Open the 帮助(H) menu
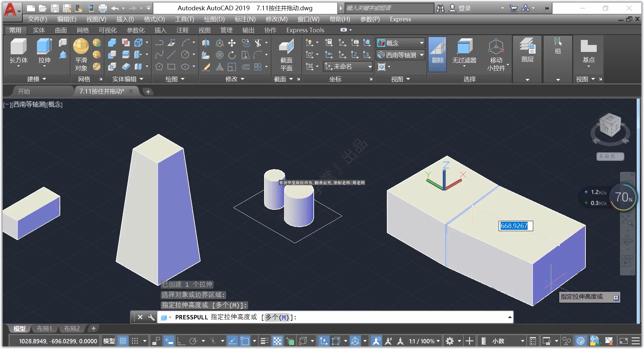The image size is (644, 349). pos(340,19)
